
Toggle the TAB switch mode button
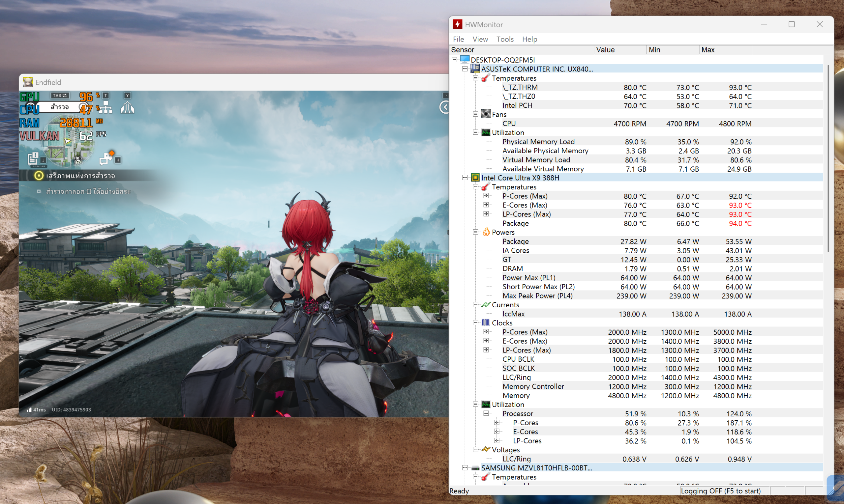pyautogui.click(x=60, y=96)
